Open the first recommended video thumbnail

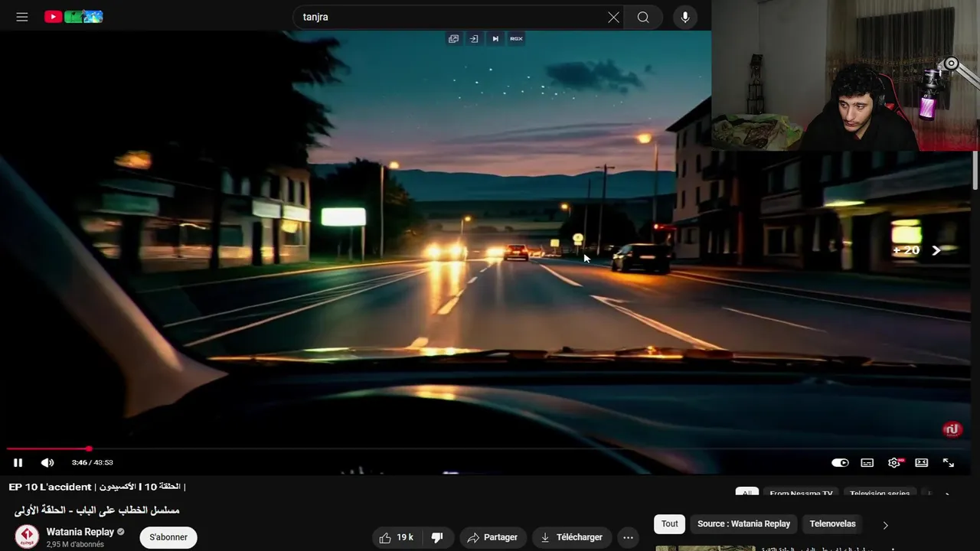click(705, 548)
